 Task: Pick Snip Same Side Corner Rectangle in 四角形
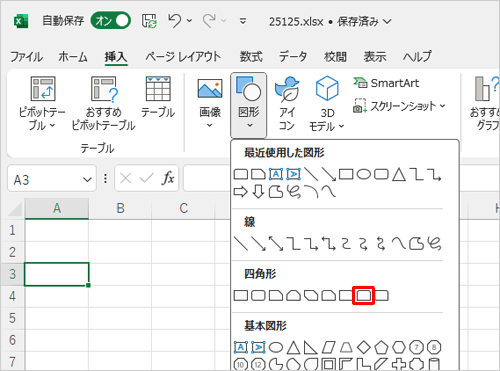coord(293,296)
